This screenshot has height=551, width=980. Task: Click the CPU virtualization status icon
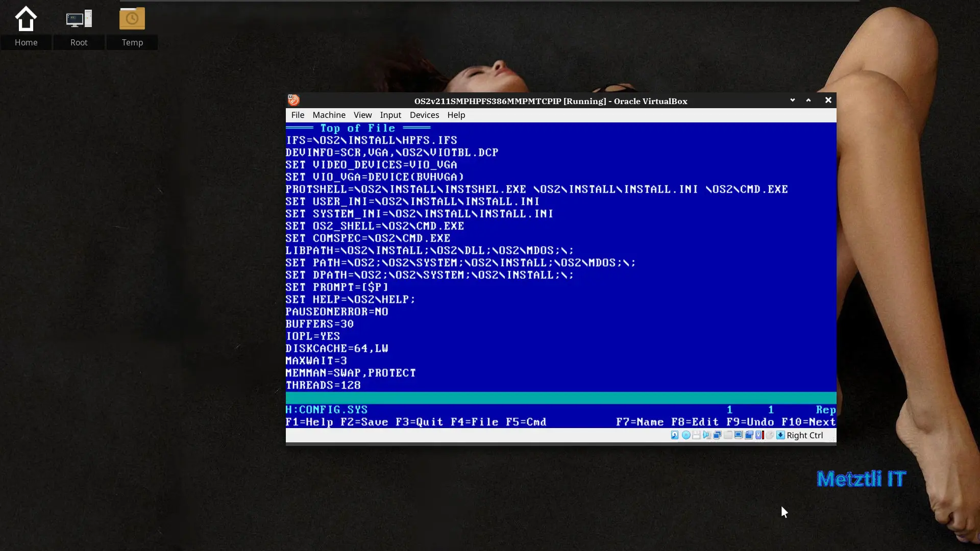759,435
